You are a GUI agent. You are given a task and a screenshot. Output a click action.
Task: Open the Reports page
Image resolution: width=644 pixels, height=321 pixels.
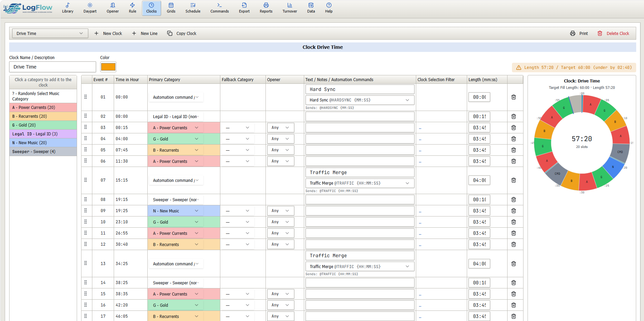coord(266,8)
